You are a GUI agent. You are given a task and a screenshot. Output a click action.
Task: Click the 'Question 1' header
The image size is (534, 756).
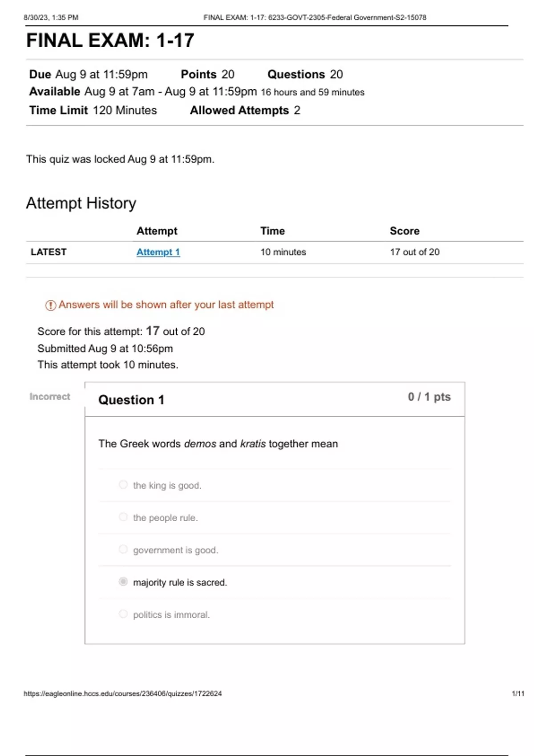[131, 400]
